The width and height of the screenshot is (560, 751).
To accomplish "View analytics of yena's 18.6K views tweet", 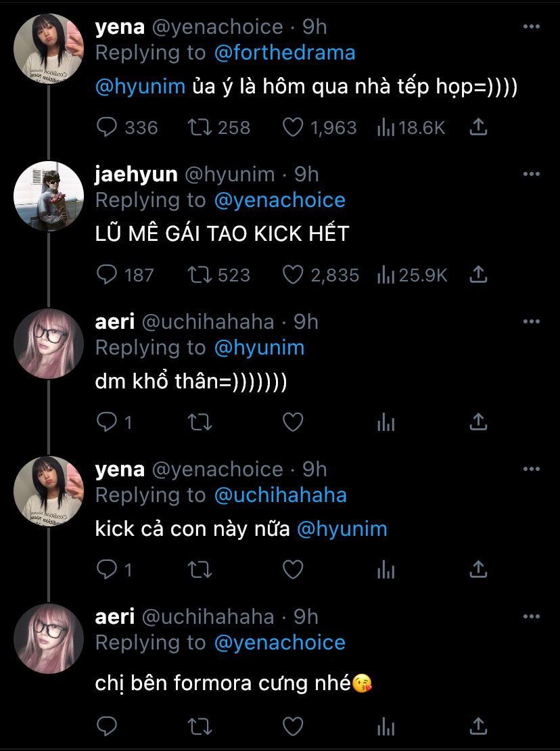I will coord(386,127).
